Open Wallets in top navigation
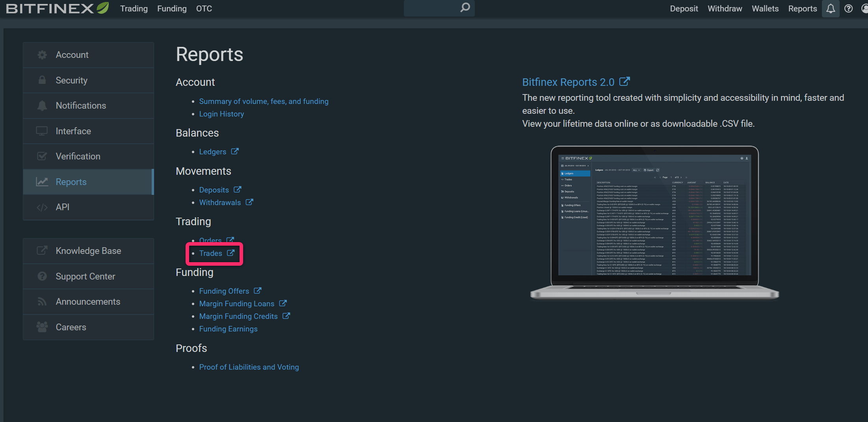This screenshot has height=422, width=868. (x=765, y=9)
